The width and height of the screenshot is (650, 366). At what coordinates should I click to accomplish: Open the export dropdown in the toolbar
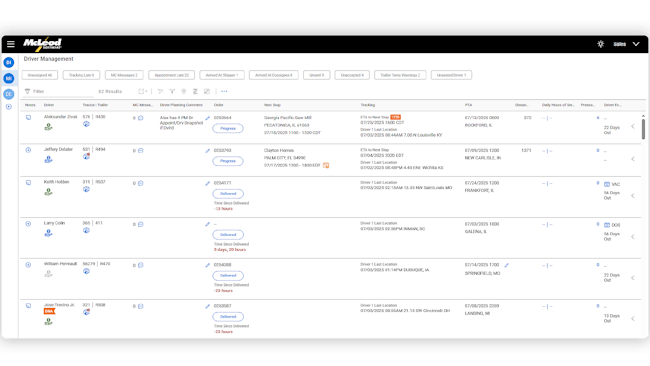pos(143,91)
